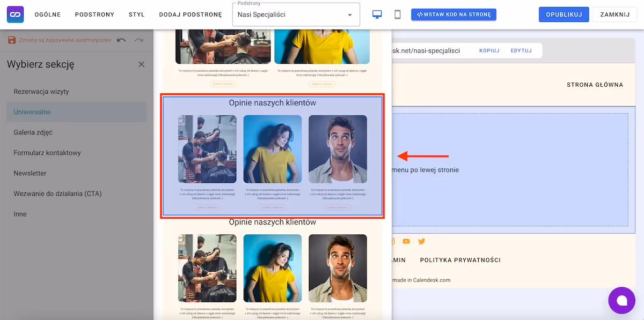Open the Styl menu
This screenshot has width=644, height=320.
pos(136,14)
